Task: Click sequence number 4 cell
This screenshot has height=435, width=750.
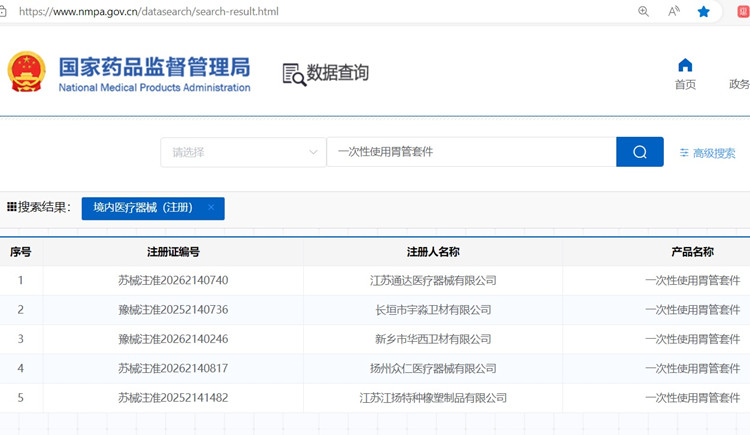Action: (21, 368)
